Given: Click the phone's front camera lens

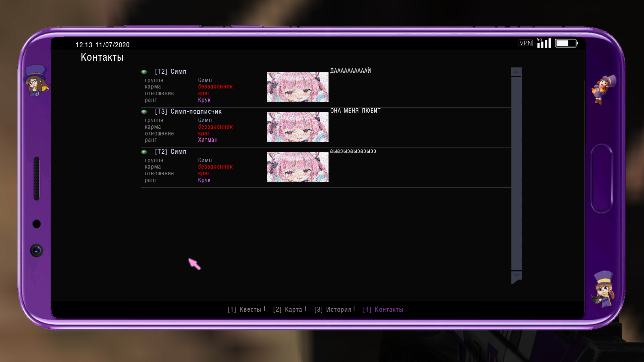Looking at the screenshot, I should (x=37, y=250).
